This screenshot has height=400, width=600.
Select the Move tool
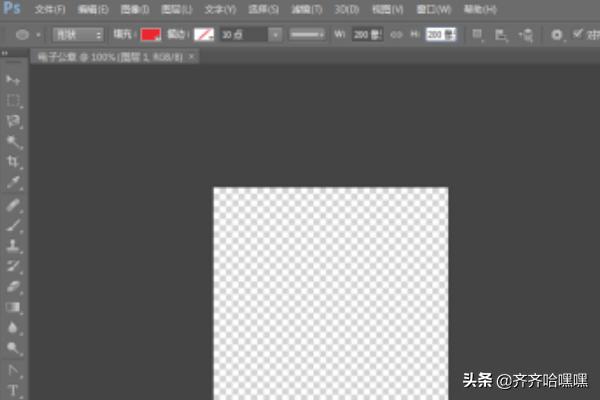(x=13, y=80)
